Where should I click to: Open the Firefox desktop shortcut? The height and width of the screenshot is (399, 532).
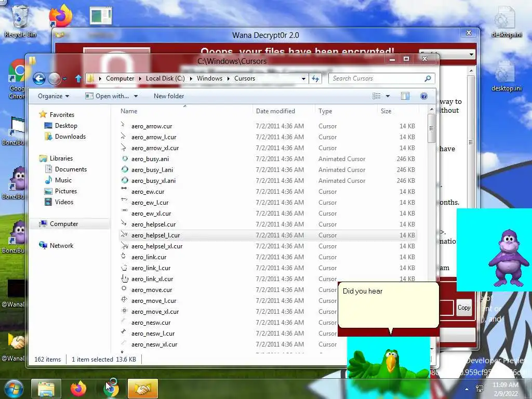tap(60, 16)
